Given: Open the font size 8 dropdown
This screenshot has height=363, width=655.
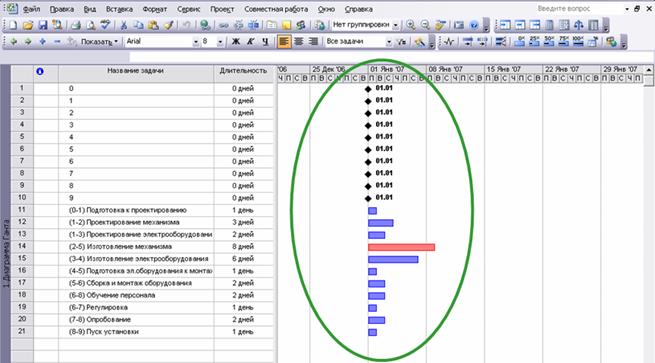Looking at the screenshot, I should point(220,41).
